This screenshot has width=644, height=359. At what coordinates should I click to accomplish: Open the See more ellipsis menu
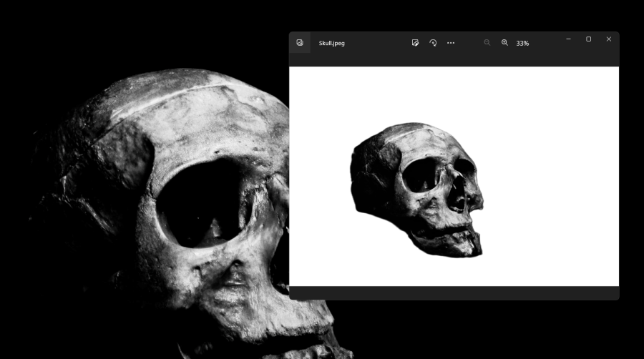(x=451, y=43)
